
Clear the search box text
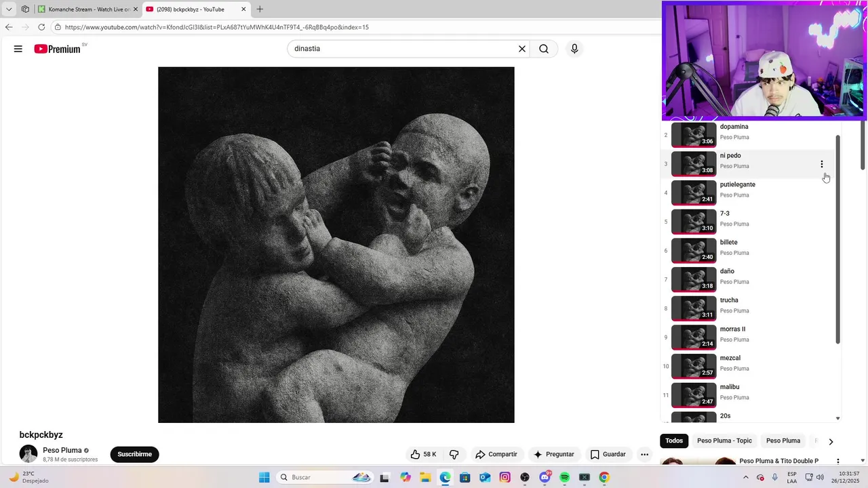click(x=522, y=49)
